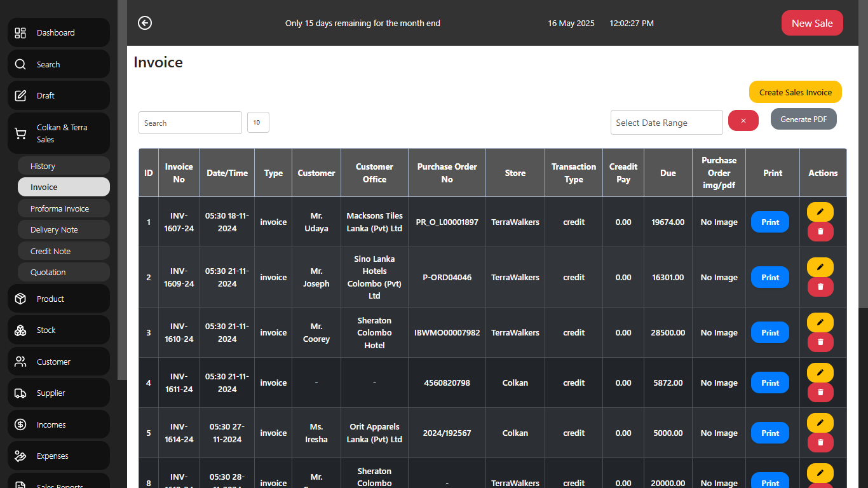Viewport: 868px width, 488px height.
Task: Edit invoice INV-1609-24 with pencil icon
Action: pyautogui.click(x=820, y=267)
